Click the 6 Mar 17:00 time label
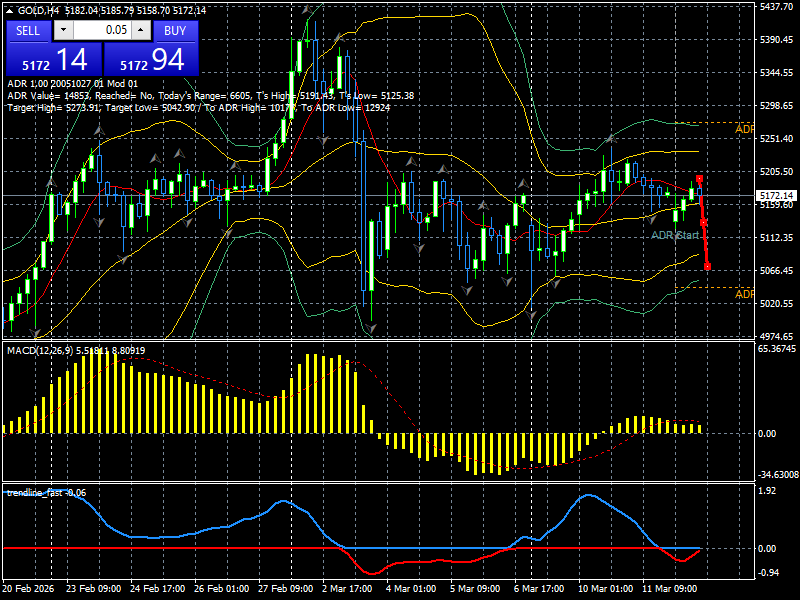Screen dimensions: 800x600 [x=539, y=589]
